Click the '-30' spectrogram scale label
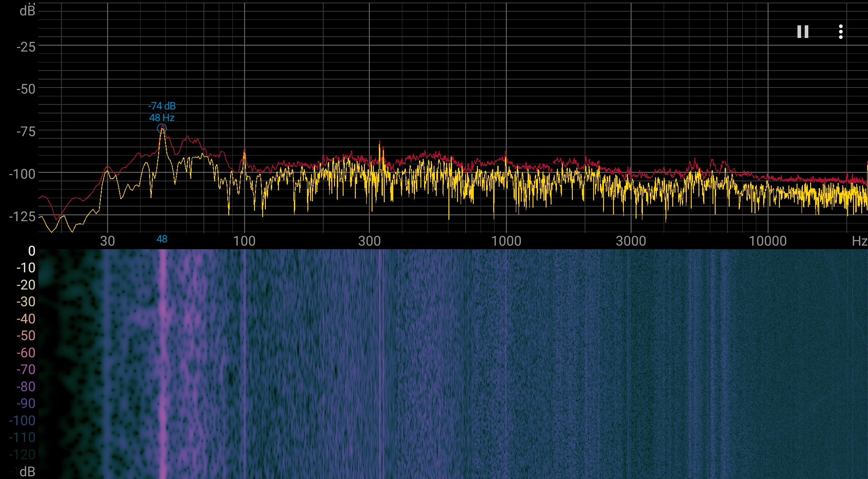 click(26, 302)
